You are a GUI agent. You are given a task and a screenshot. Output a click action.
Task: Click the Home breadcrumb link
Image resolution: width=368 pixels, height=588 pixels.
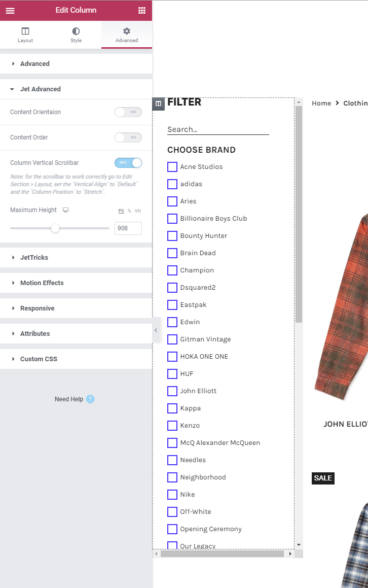click(x=321, y=103)
